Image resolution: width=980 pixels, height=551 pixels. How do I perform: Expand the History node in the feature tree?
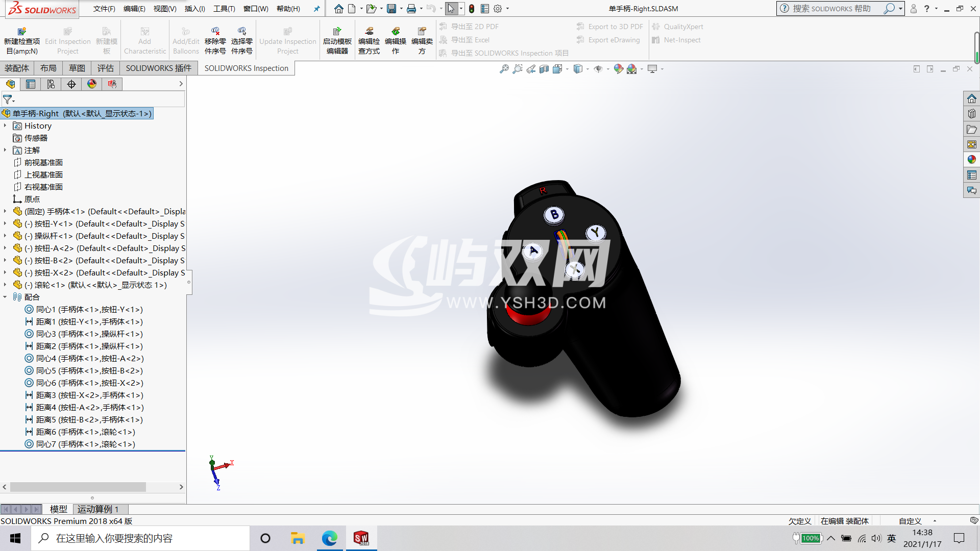click(x=5, y=126)
